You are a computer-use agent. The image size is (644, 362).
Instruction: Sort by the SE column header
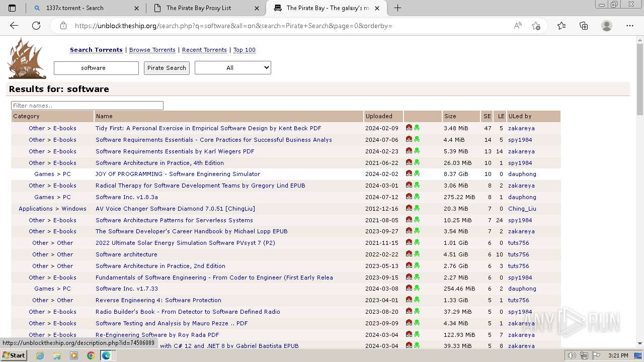487,116
